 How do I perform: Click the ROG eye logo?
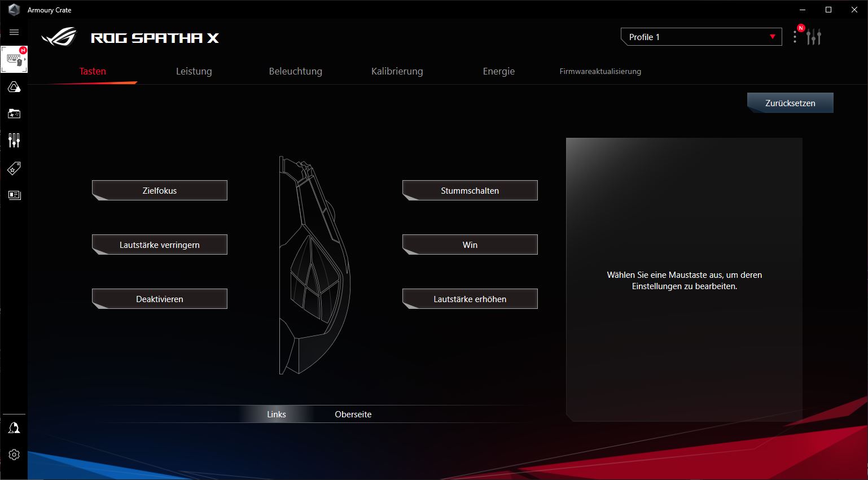pos(59,37)
